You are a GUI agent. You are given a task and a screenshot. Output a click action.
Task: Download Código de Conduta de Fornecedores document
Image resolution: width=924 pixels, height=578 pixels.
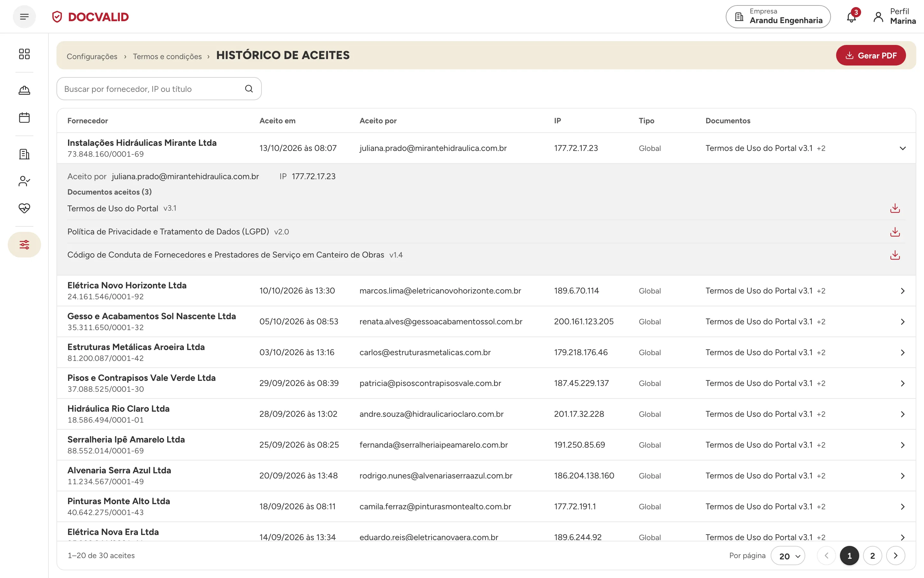pos(895,255)
